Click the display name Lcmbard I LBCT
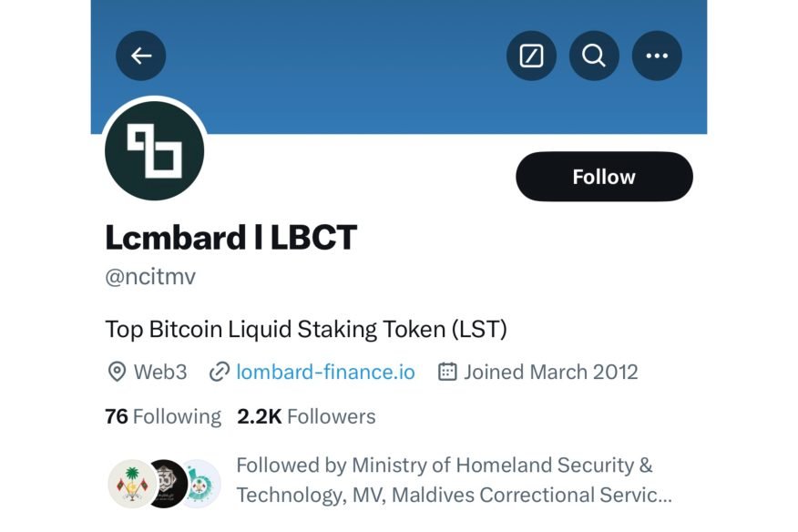The width and height of the screenshot is (798, 532). (x=231, y=238)
